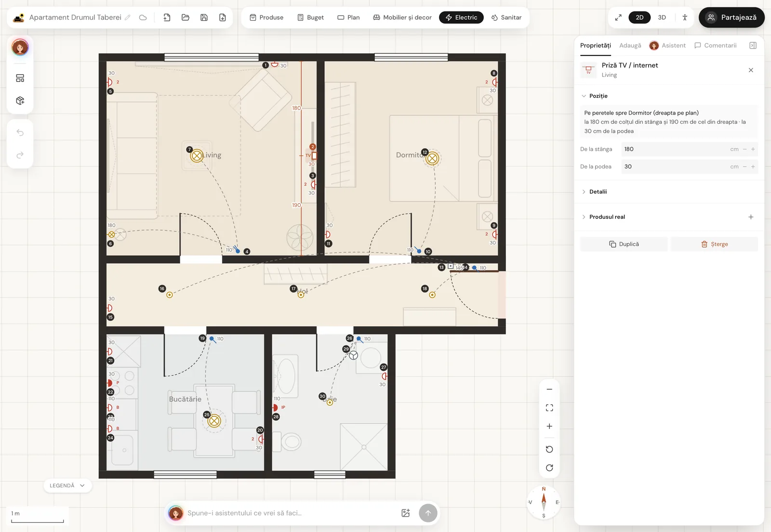Open the LEGENDĂ dropdown
The width and height of the screenshot is (771, 532).
point(67,486)
